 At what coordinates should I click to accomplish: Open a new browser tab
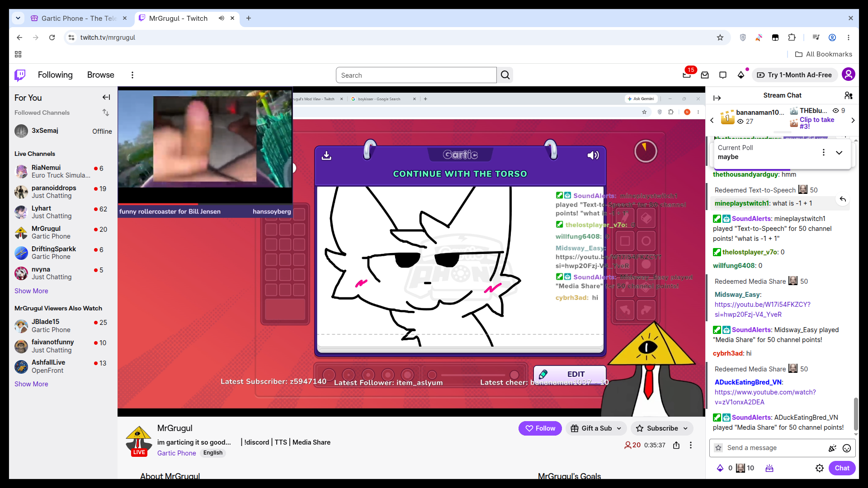249,18
